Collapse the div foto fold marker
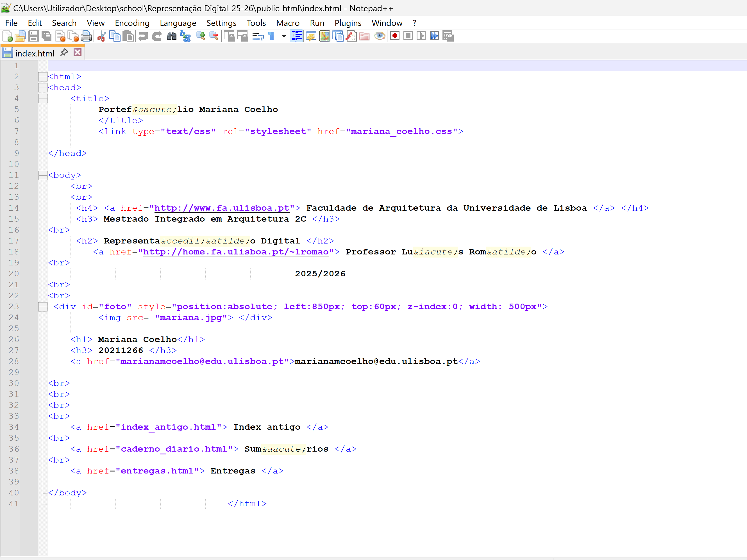Screen dimensions: 747x560 tap(42, 306)
